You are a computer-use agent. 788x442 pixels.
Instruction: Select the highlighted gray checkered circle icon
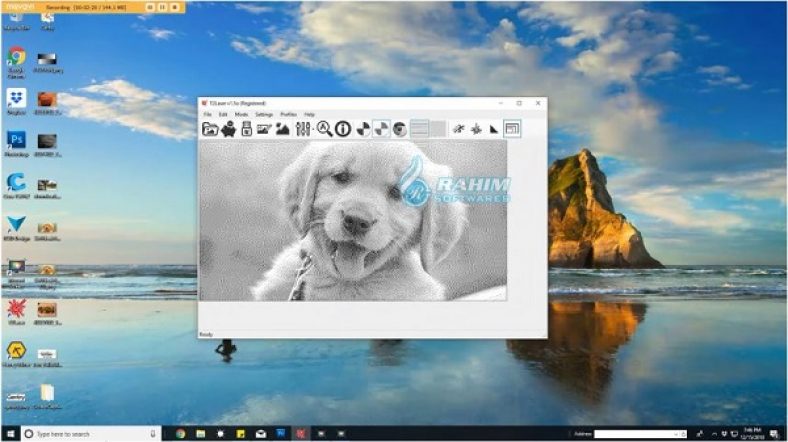(381, 129)
